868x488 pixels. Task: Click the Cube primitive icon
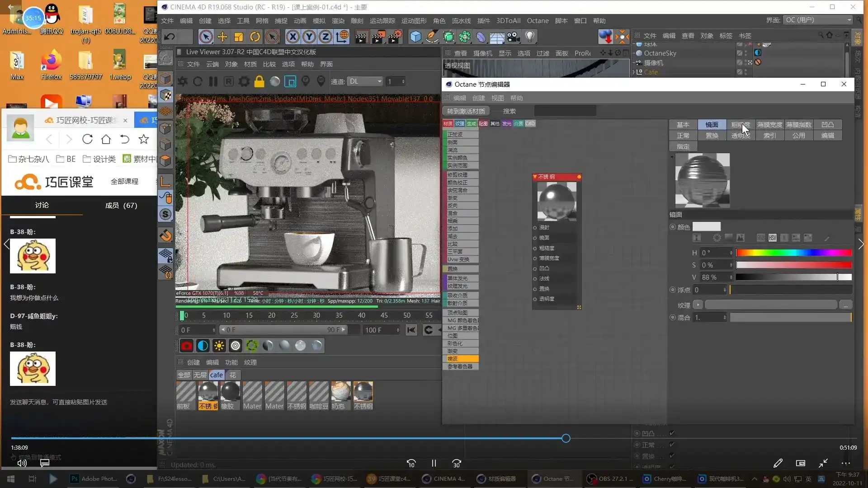(415, 37)
